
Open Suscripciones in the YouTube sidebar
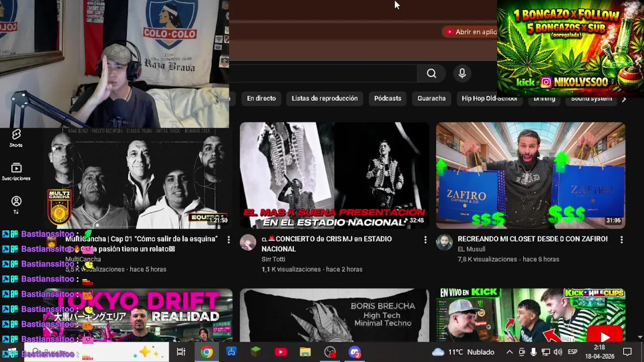click(16, 172)
